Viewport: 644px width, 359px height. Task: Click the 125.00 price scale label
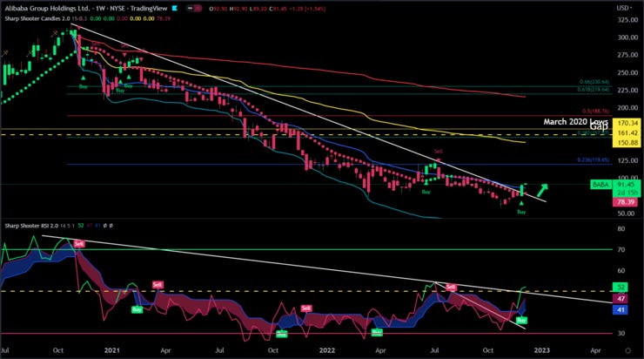tap(628, 160)
